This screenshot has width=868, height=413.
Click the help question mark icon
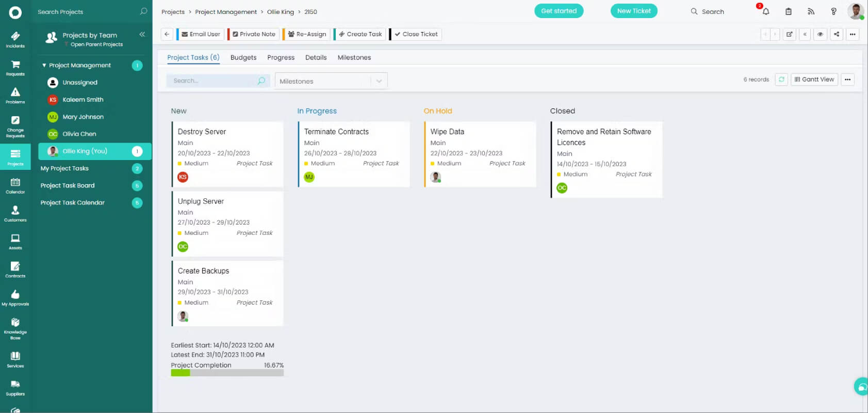pyautogui.click(x=833, y=11)
